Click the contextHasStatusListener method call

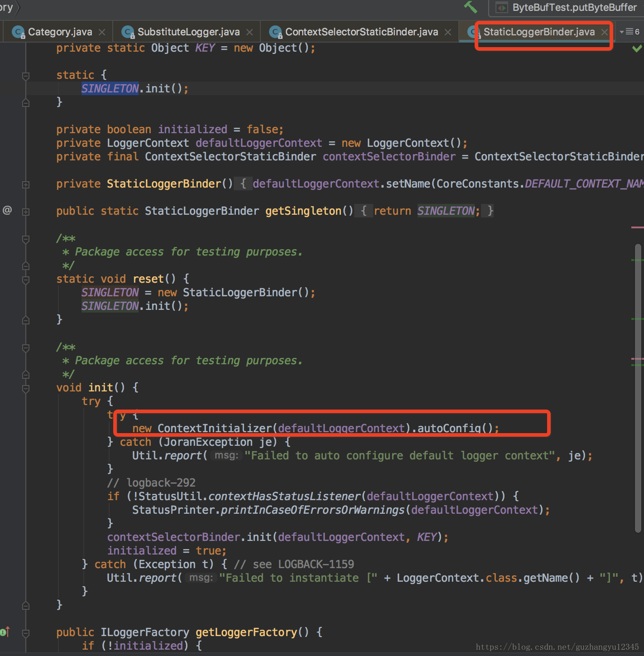[285, 497]
